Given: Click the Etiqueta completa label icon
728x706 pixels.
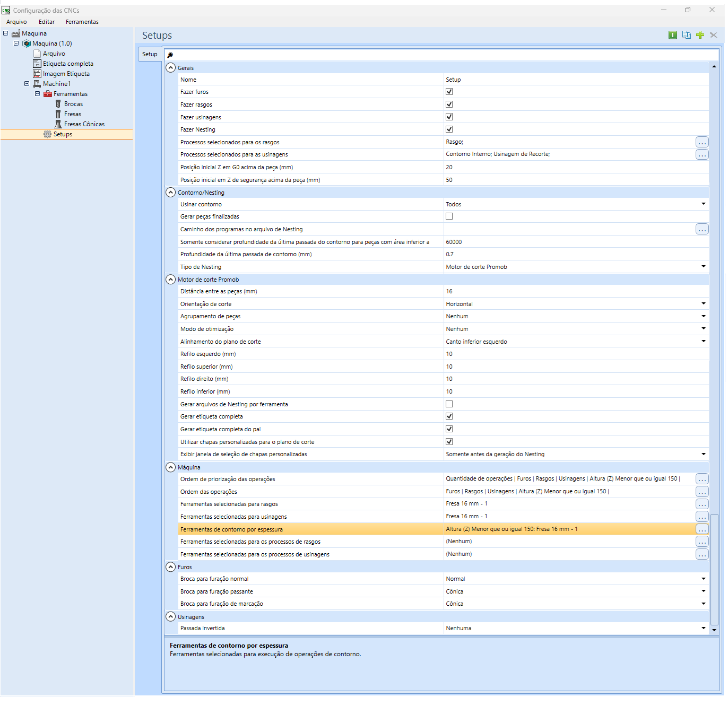Looking at the screenshot, I should click(37, 64).
